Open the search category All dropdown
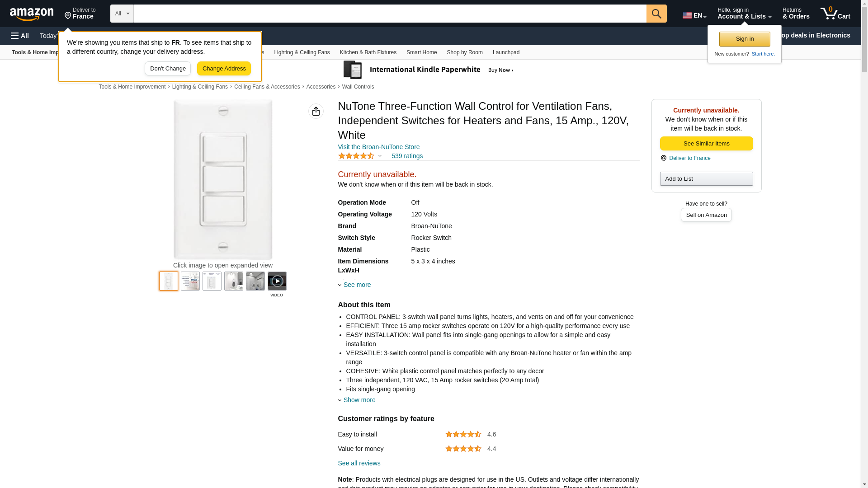 tap(122, 14)
